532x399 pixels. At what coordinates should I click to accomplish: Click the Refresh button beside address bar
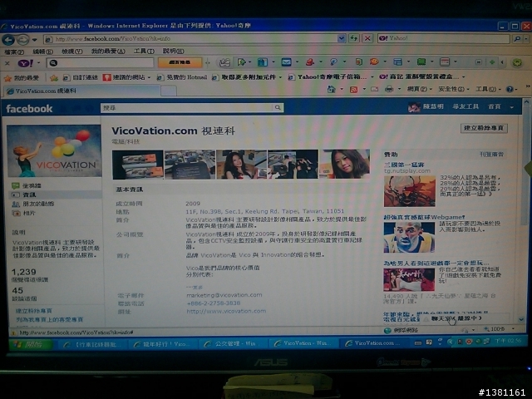(x=353, y=38)
